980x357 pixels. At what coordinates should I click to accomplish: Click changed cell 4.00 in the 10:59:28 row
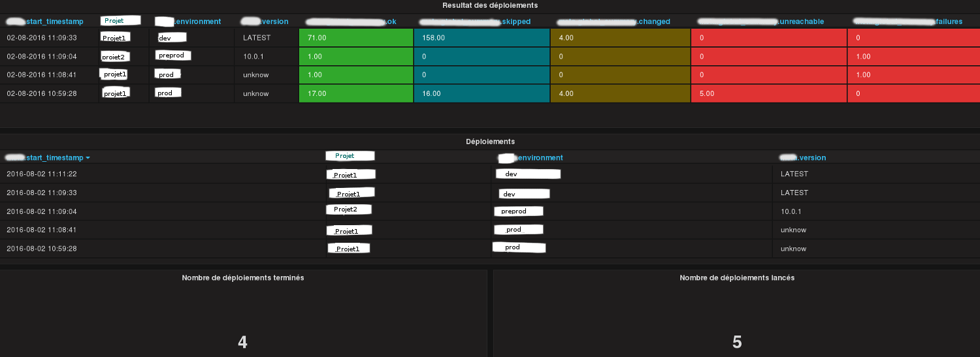[x=621, y=93]
